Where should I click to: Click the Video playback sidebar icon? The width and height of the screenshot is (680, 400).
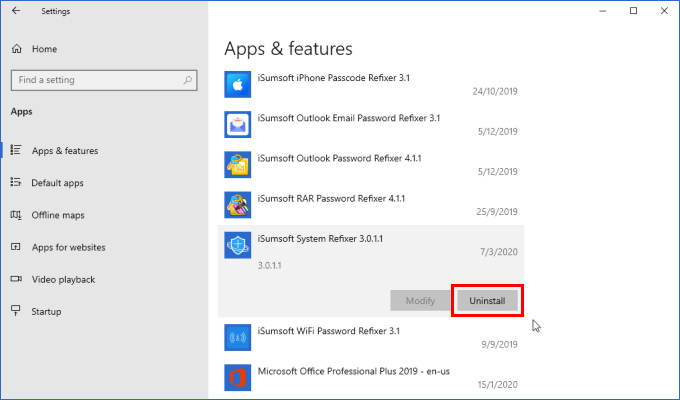[x=16, y=279]
